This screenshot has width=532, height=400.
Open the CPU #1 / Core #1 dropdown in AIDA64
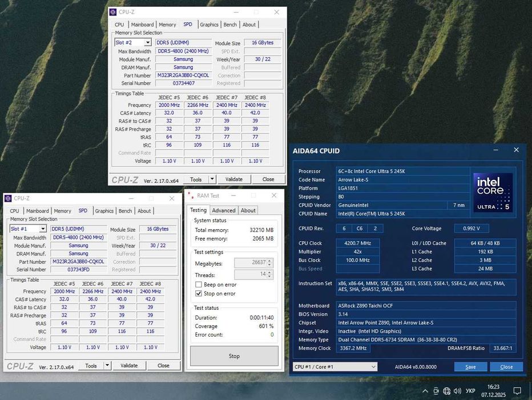[335, 367]
